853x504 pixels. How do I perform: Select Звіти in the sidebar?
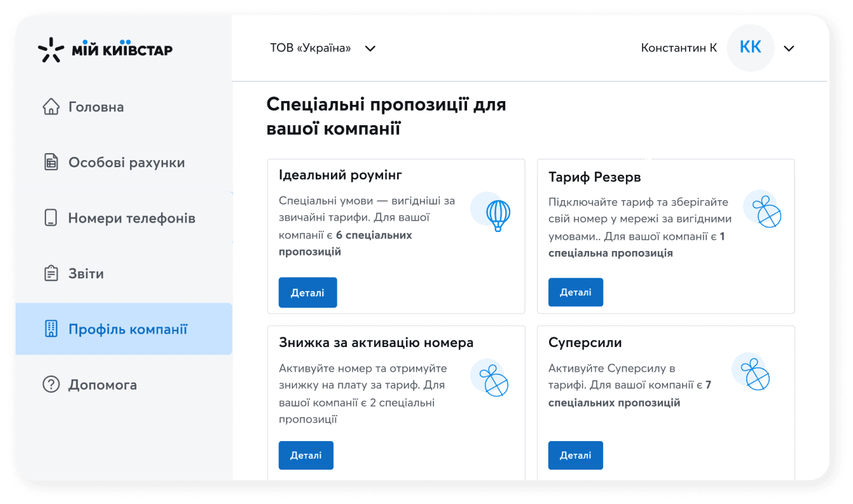click(124, 273)
